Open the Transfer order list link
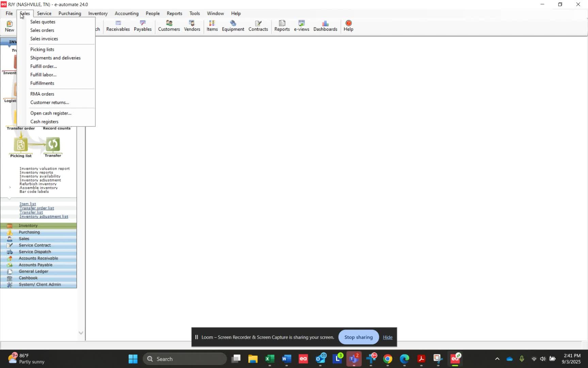This screenshot has height=368, width=588. (37, 208)
